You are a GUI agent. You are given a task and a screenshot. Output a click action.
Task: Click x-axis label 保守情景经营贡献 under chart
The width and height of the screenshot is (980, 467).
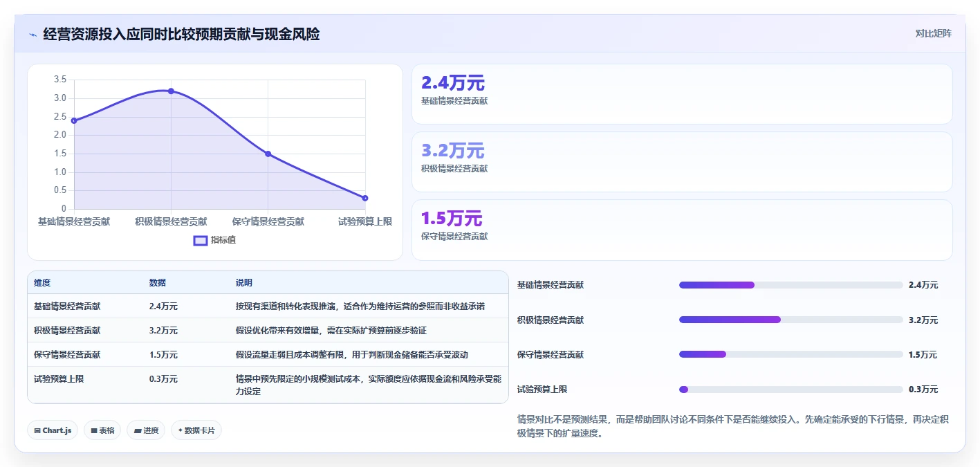coord(268,221)
